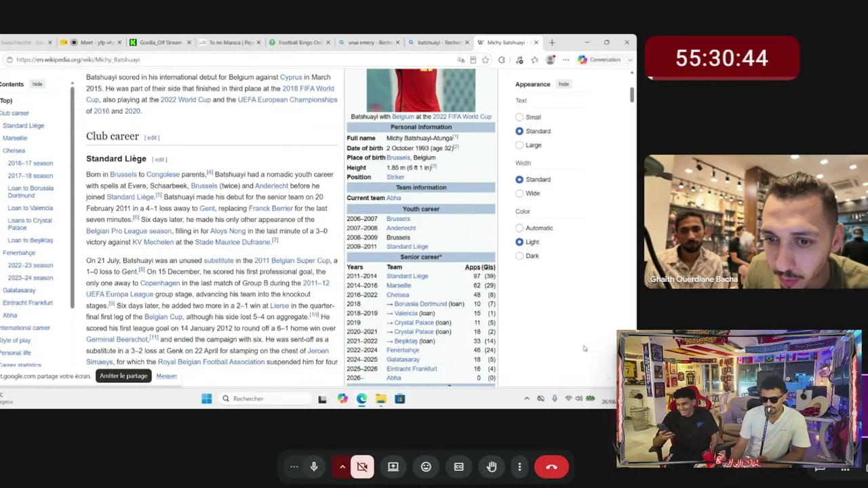
Task: Click the Wikipedia URL in the address bar
Action: (78, 60)
